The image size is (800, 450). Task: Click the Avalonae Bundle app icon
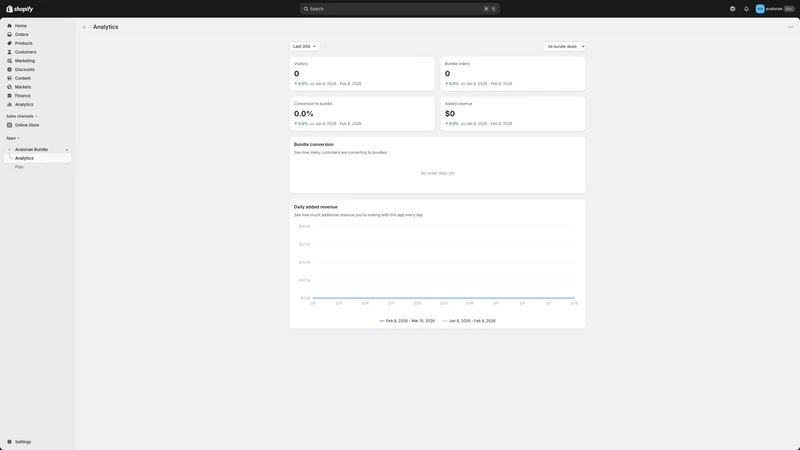(9, 149)
